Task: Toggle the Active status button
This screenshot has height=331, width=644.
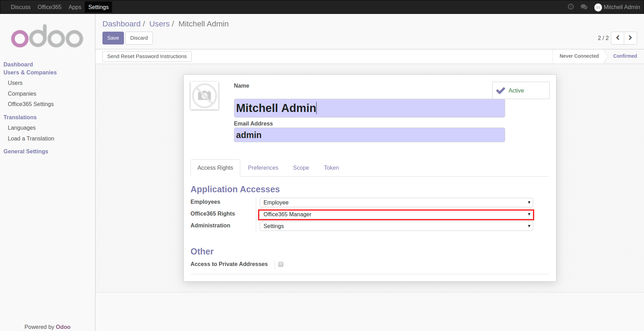Action: [520, 90]
